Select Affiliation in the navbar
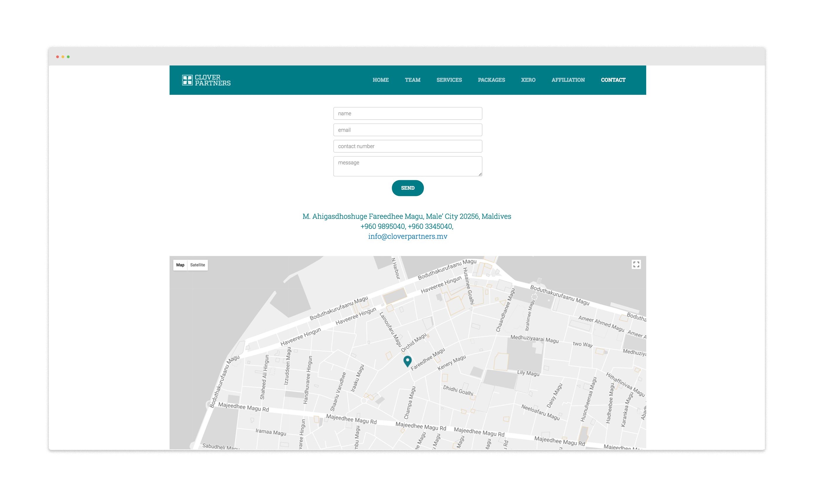Screen dimensions: 814x504 click(x=568, y=80)
